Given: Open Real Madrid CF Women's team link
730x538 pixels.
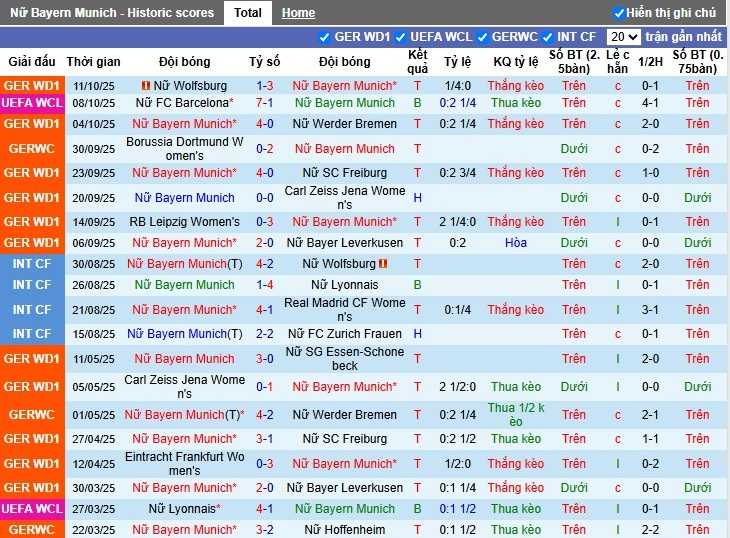Looking at the screenshot, I should (345, 309).
